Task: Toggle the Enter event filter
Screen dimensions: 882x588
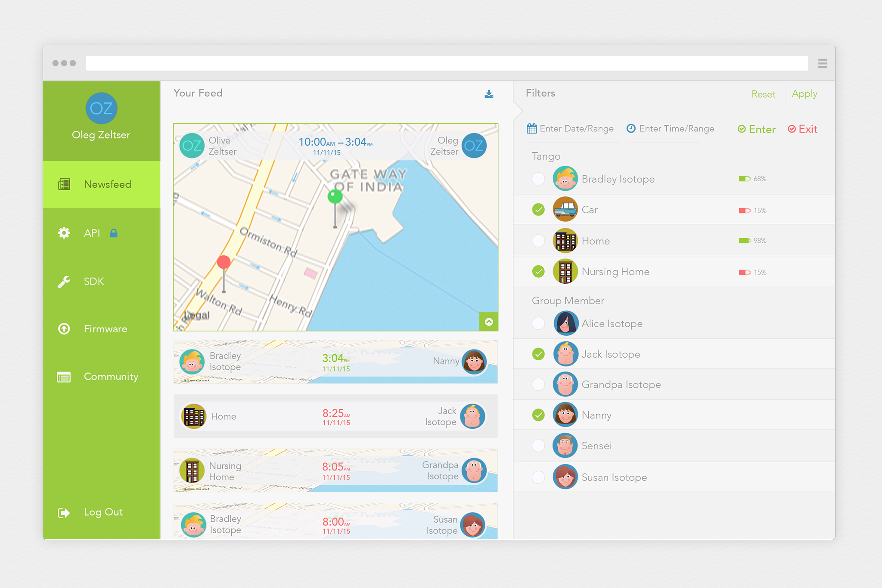Action: pyautogui.click(x=757, y=129)
